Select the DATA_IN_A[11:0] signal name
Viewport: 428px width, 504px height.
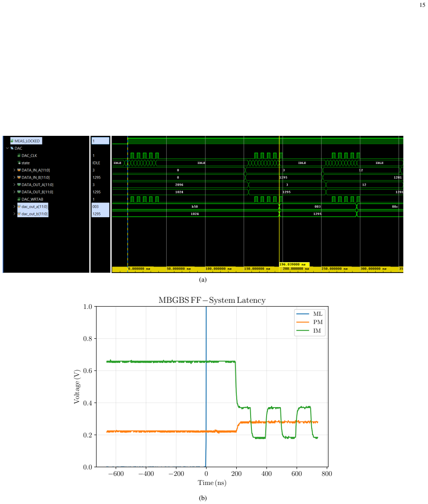point(35,170)
